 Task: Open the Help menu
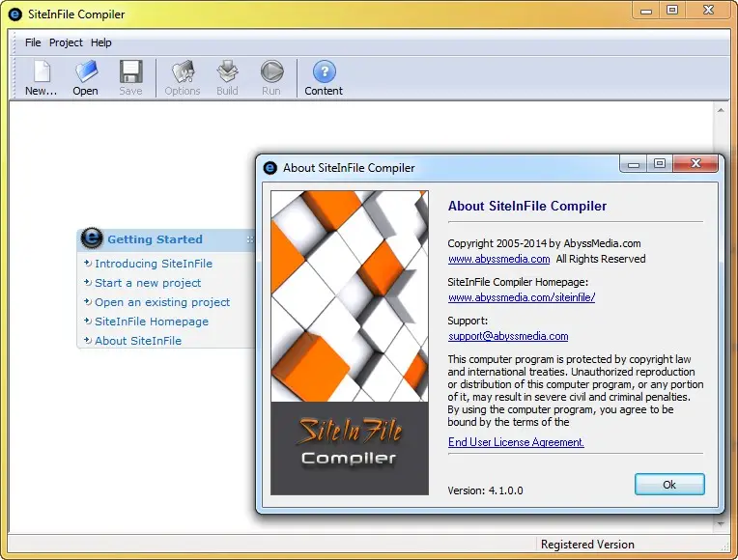click(x=101, y=42)
